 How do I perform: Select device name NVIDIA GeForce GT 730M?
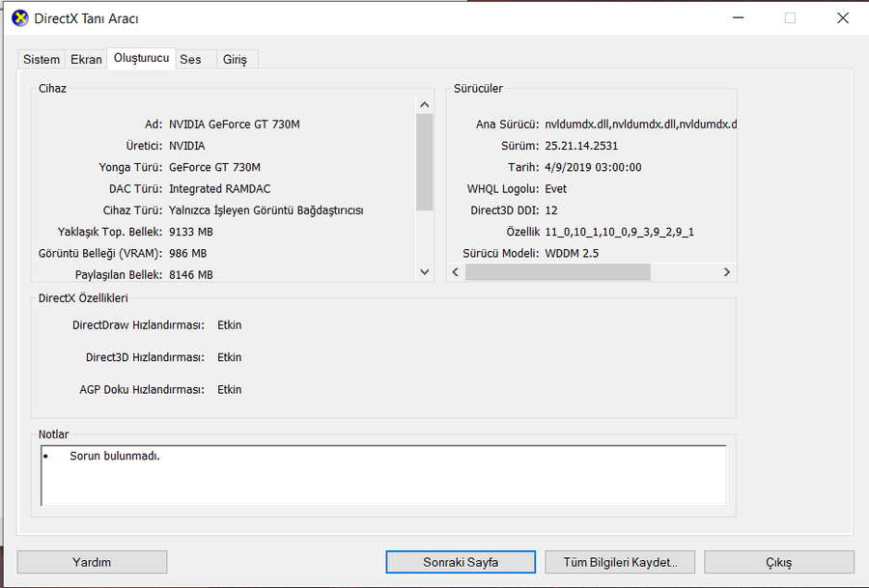pos(235,125)
